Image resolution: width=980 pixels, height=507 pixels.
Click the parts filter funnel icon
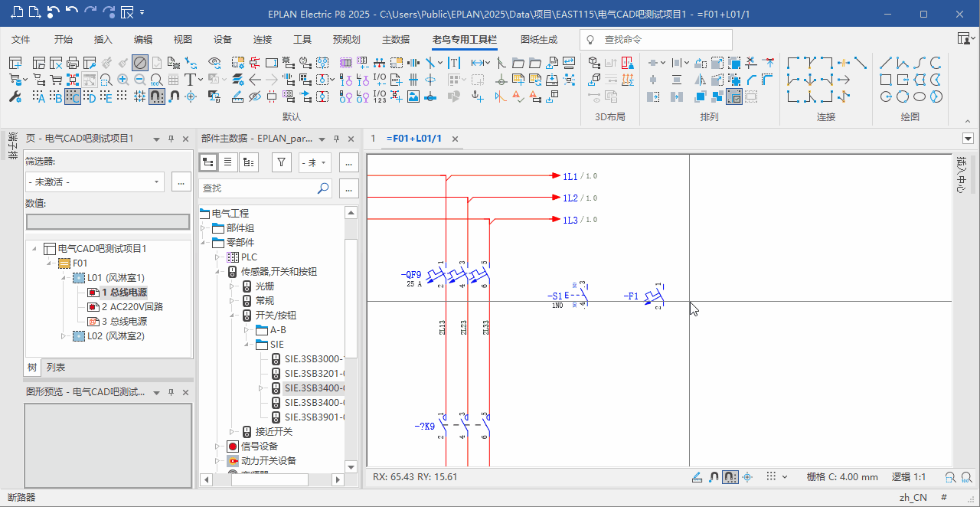pyautogui.click(x=282, y=162)
